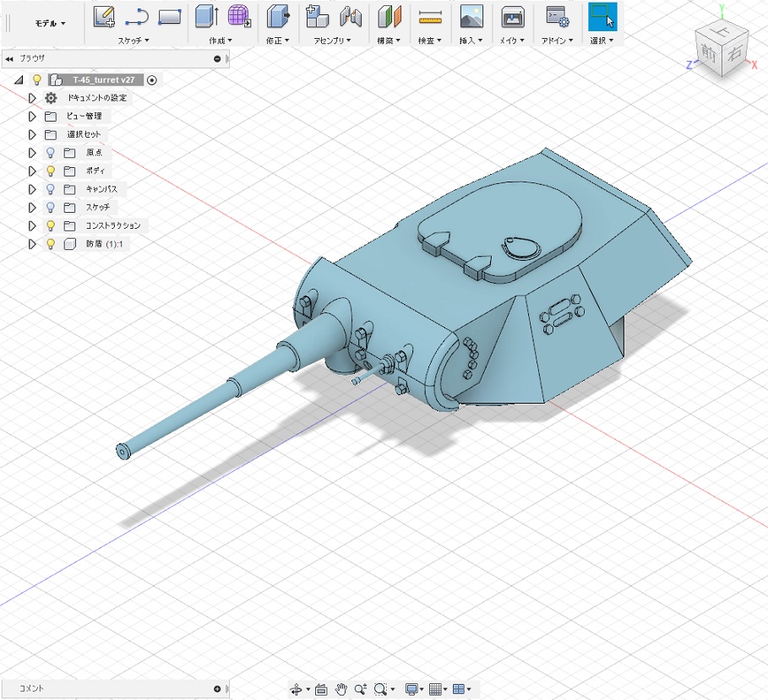The height and width of the screenshot is (700, 768).
Task: Toggle visibility bulb of 原点 folder
Action: [x=50, y=153]
